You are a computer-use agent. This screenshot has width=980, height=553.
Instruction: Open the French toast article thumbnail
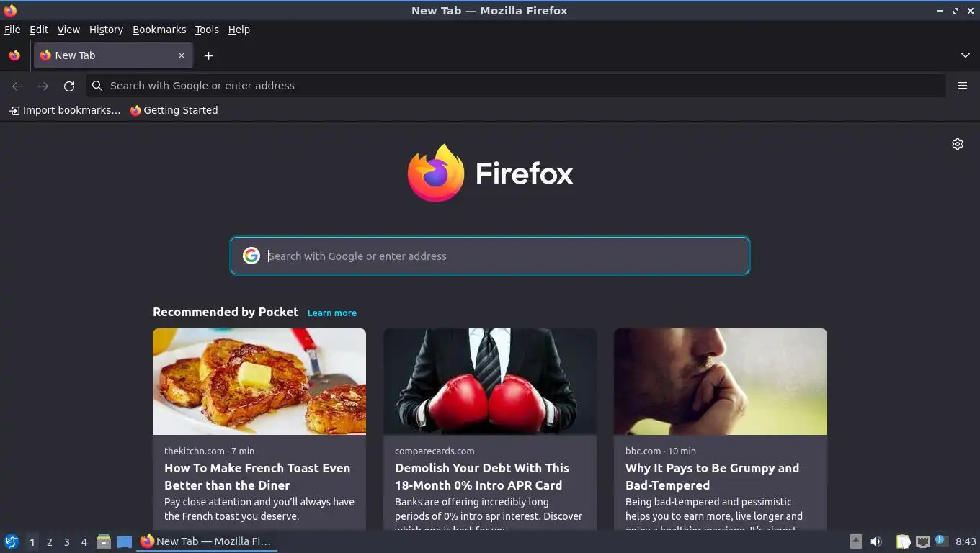pyautogui.click(x=259, y=382)
